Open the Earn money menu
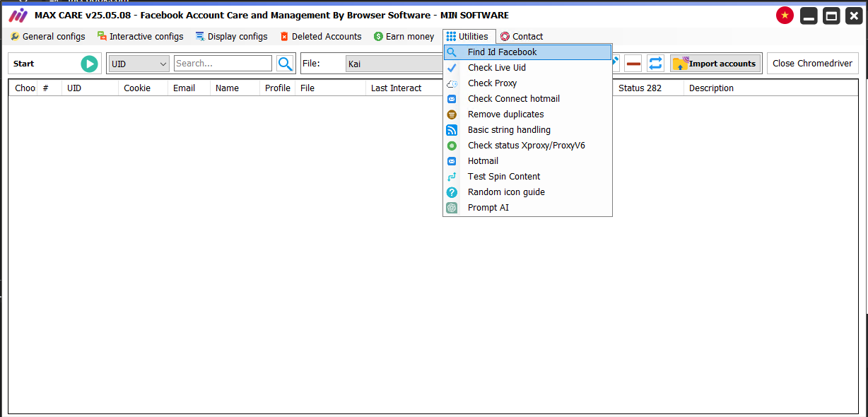The image size is (868, 417). (404, 37)
